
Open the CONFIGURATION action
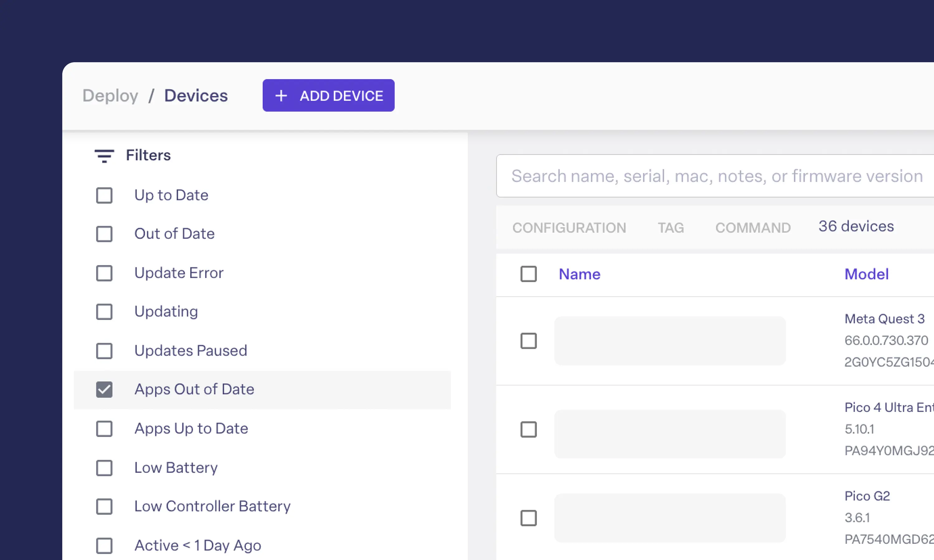[x=569, y=227]
